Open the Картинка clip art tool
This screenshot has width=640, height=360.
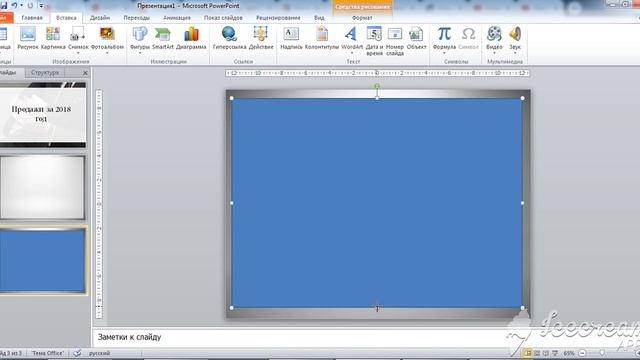(53, 38)
